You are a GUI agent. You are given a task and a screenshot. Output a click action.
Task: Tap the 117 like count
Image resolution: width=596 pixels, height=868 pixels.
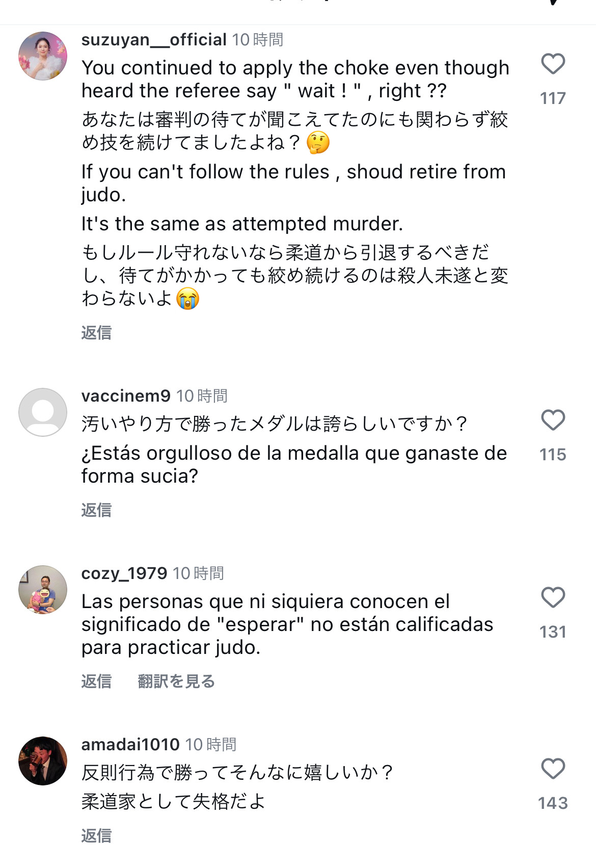tap(553, 98)
